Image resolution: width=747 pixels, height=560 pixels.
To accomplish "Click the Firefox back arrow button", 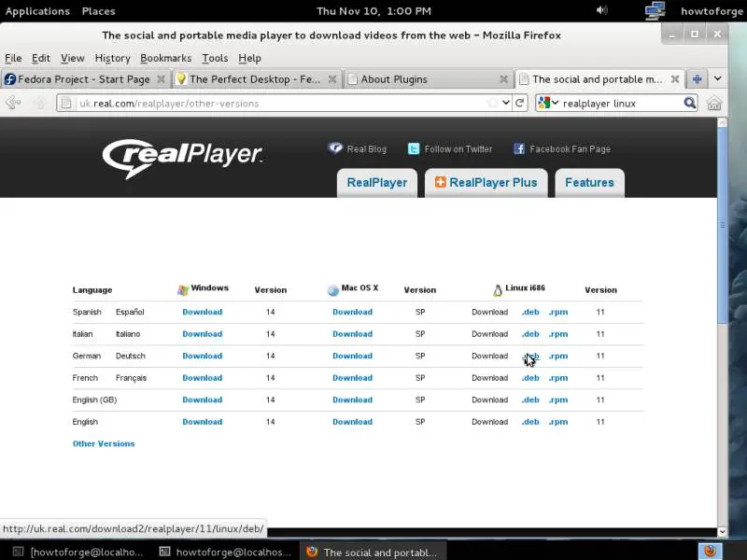I will point(13,103).
